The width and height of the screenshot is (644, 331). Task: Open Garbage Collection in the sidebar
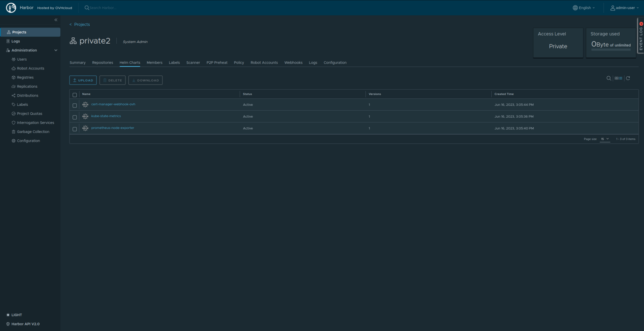(33, 132)
